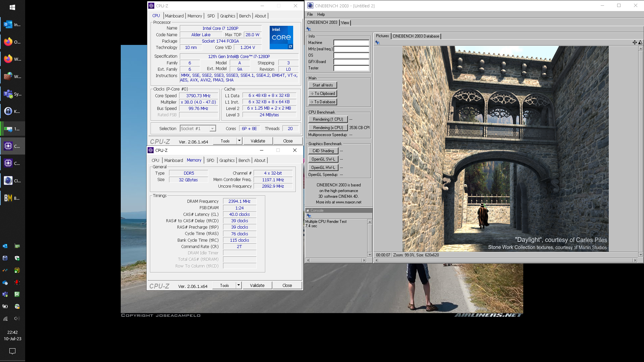Click the GFX-Board input field
The width and height of the screenshot is (644, 362).
coord(351,62)
